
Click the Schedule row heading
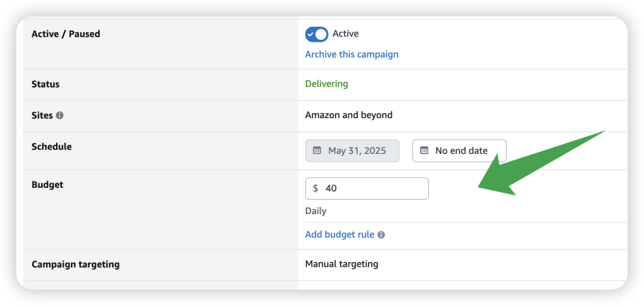tap(51, 147)
